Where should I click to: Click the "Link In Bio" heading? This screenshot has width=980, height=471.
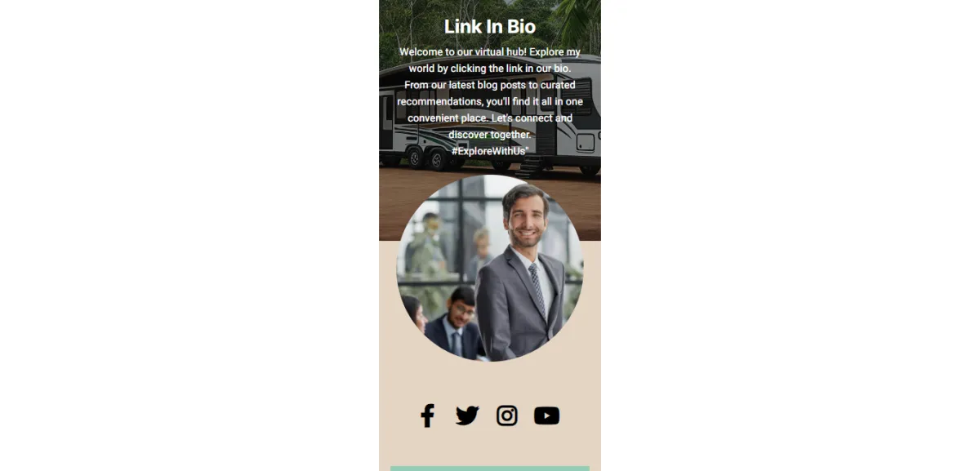point(490,26)
